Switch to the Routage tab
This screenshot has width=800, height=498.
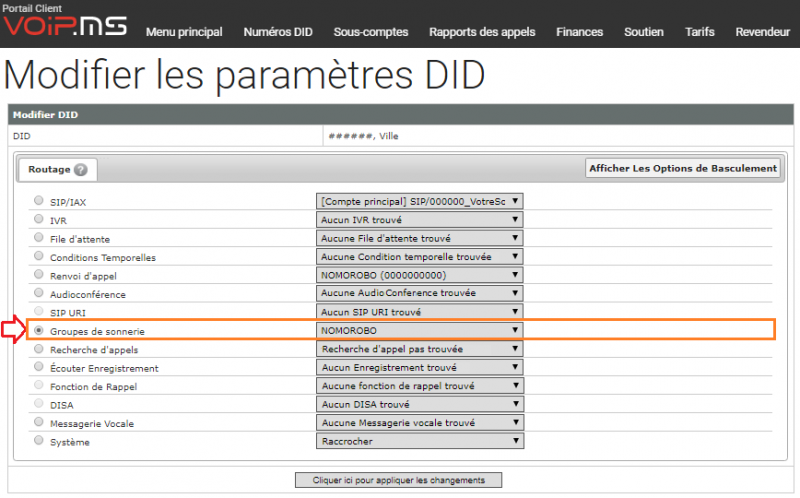[57, 169]
